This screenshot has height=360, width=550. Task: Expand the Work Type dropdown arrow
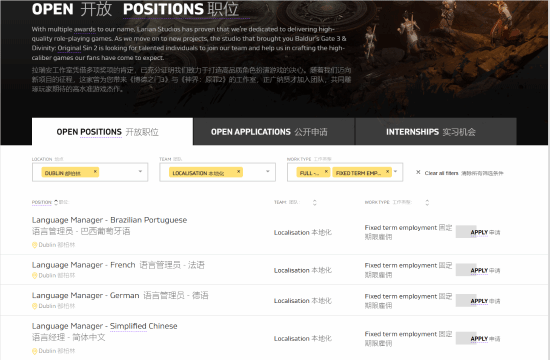396,172
